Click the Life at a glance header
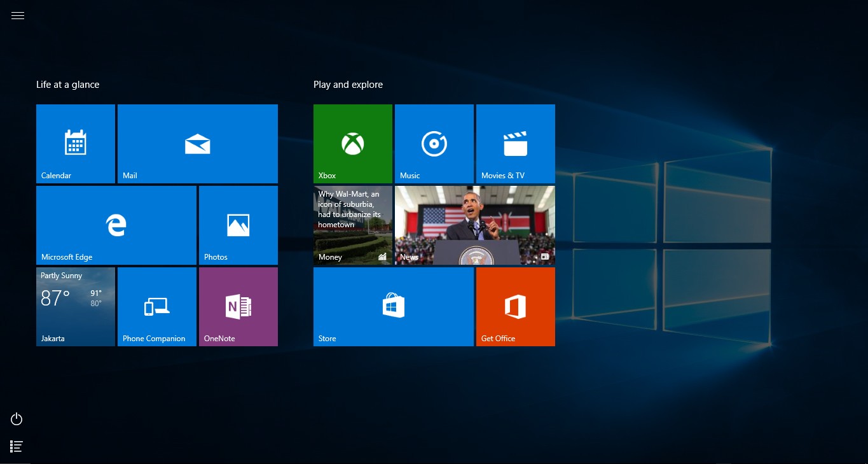 pyautogui.click(x=67, y=84)
